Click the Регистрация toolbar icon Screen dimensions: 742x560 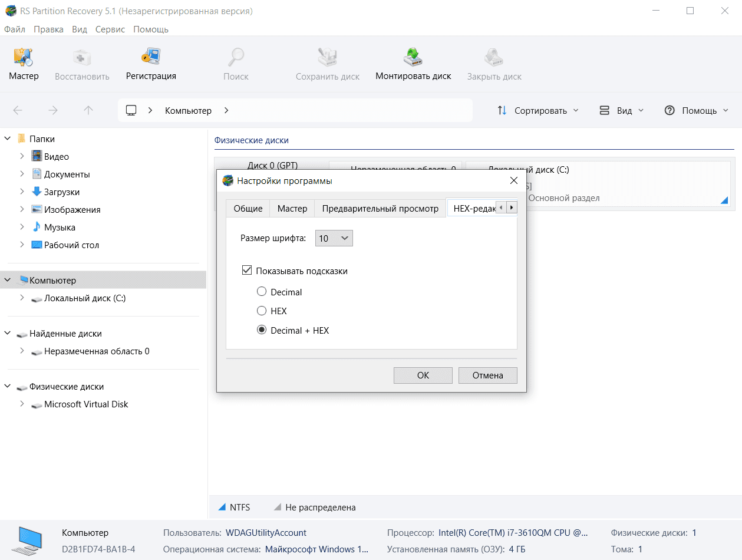tap(151, 64)
